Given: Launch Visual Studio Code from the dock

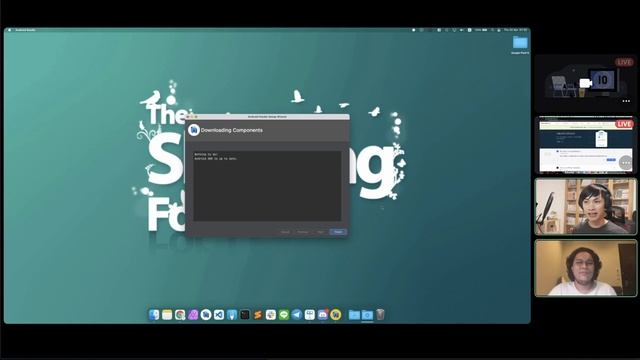Looking at the screenshot, I should point(219,315).
